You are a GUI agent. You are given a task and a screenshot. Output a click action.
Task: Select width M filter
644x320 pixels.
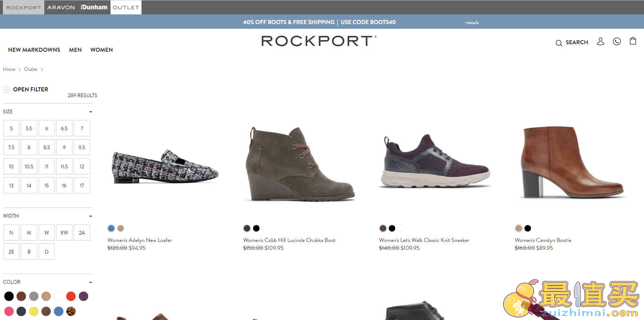[29, 233]
